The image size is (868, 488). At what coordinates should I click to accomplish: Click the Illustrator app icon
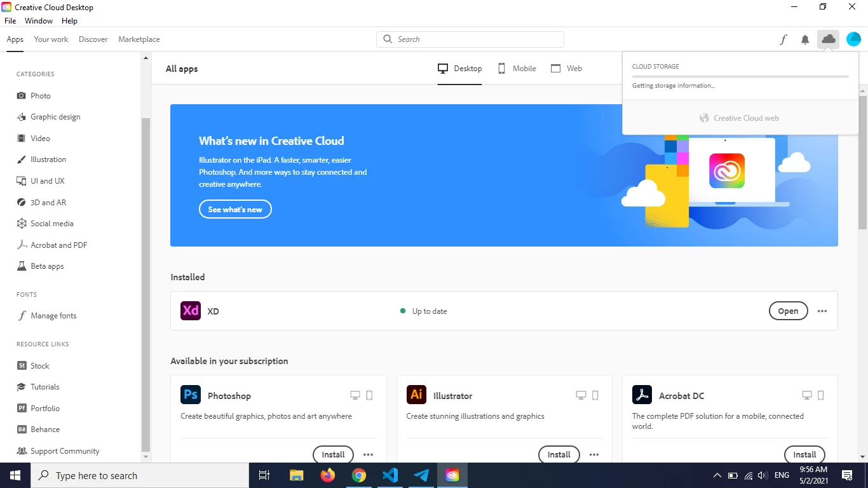tap(417, 395)
